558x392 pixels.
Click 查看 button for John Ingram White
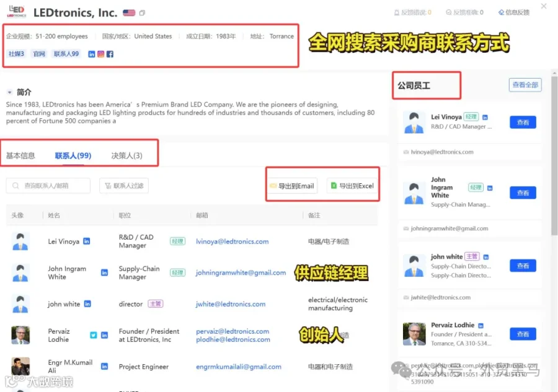click(523, 193)
